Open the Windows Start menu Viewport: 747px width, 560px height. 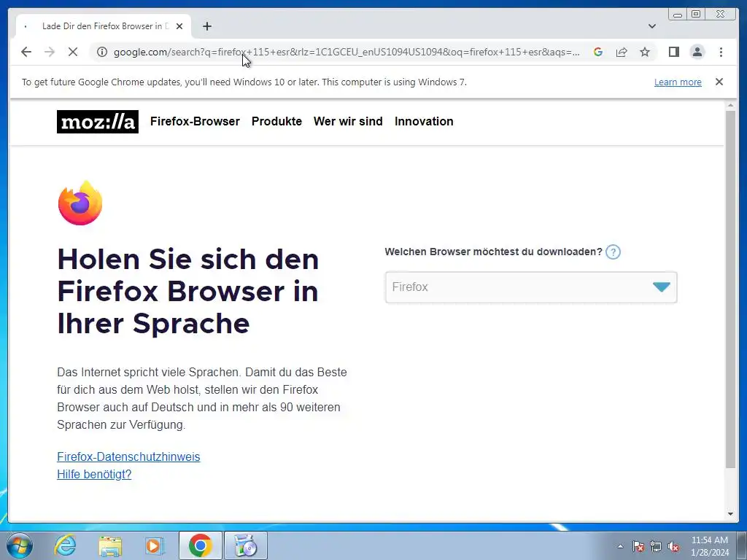pyautogui.click(x=20, y=545)
